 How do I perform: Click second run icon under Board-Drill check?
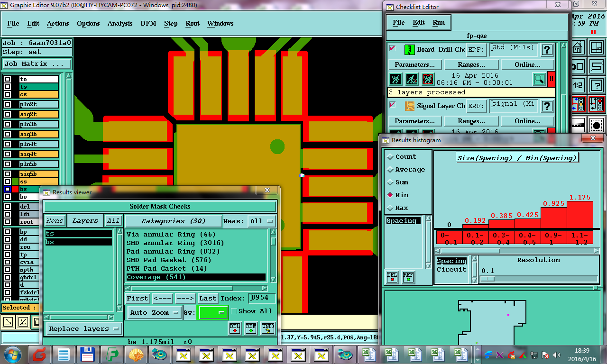click(412, 79)
